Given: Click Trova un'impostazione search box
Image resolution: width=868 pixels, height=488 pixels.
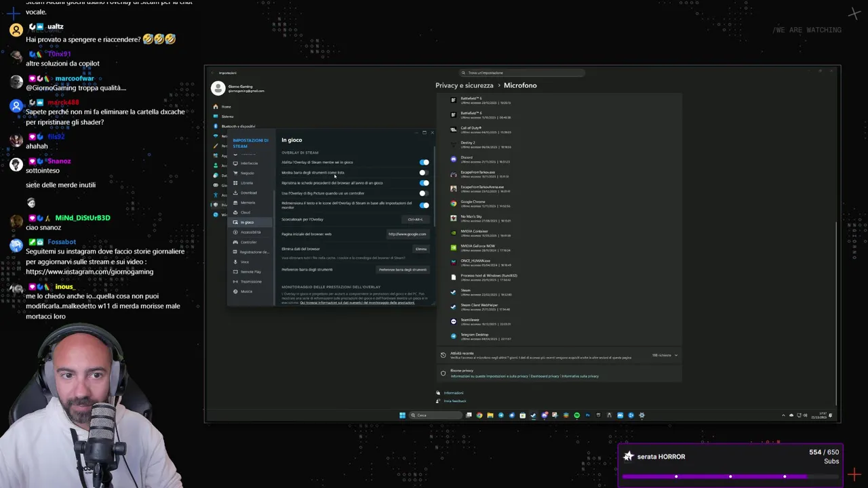Looking at the screenshot, I should [522, 73].
